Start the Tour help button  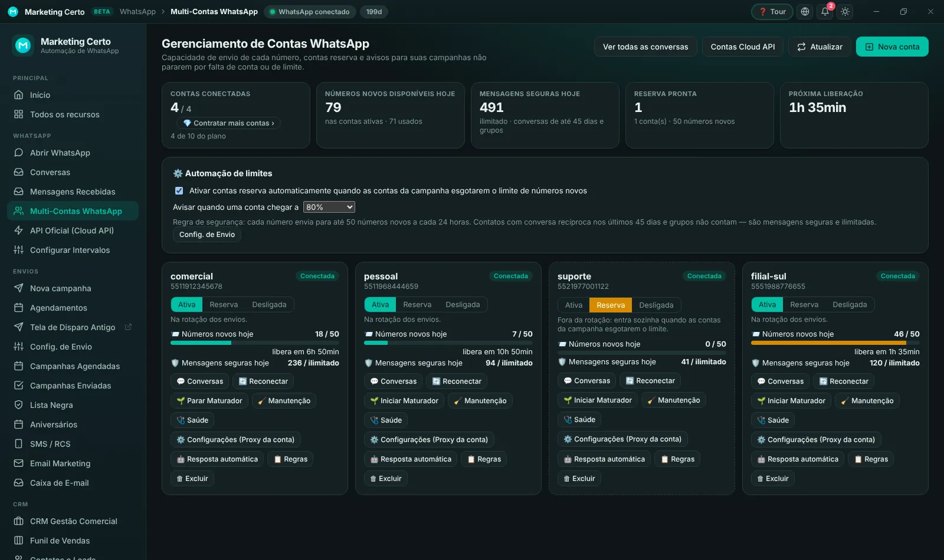[772, 12]
